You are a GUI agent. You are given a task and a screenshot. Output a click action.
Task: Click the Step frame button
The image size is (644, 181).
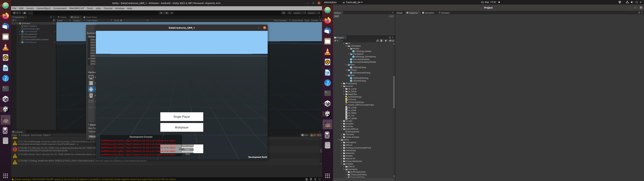point(172,13)
